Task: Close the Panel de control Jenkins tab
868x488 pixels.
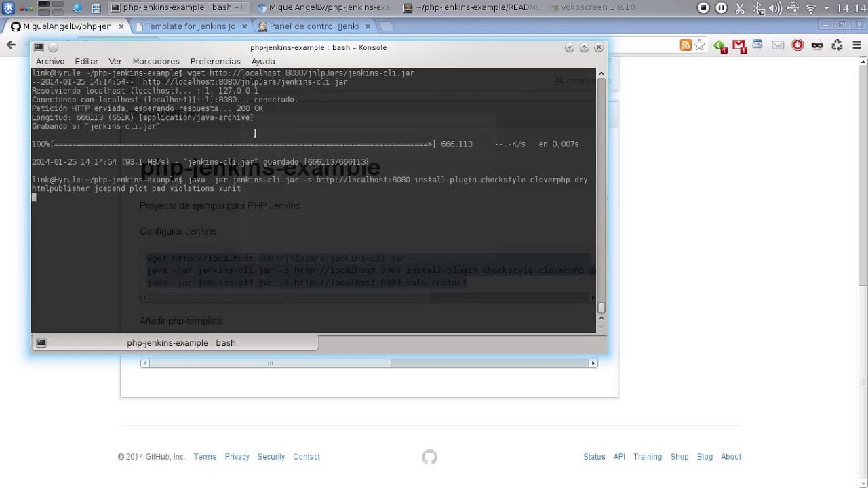Action: click(x=368, y=26)
